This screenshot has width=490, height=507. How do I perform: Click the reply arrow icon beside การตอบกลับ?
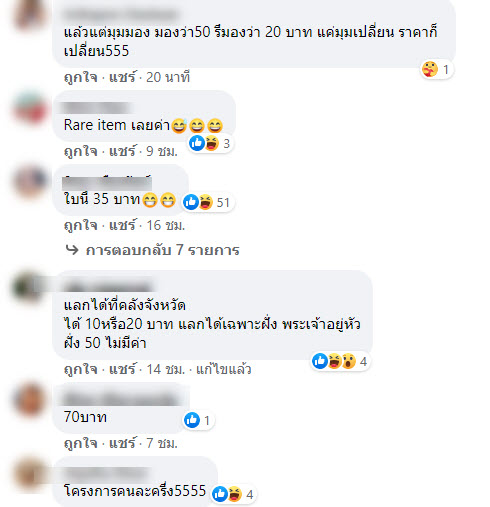[x=72, y=250]
